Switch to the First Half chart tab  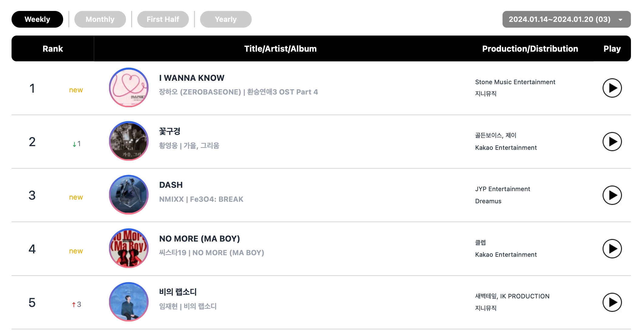click(x=163, y=19)
